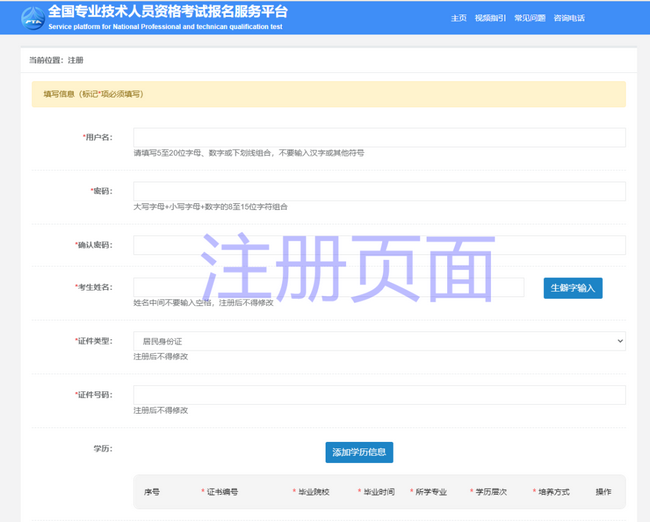Screen dimensions: 650x522
Task: Open the 咨询电话 navigation link
Action: coord(569,18)
